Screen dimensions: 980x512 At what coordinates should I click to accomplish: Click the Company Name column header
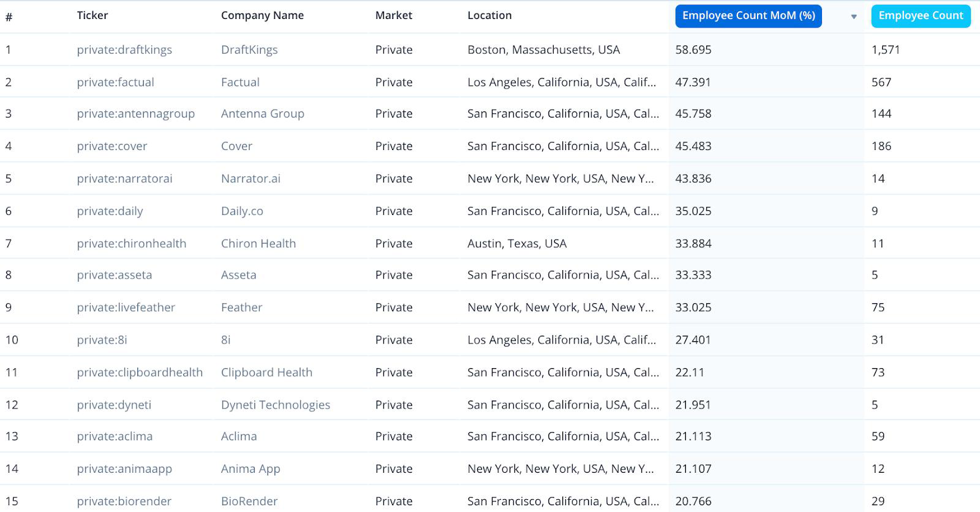[262, 15]
